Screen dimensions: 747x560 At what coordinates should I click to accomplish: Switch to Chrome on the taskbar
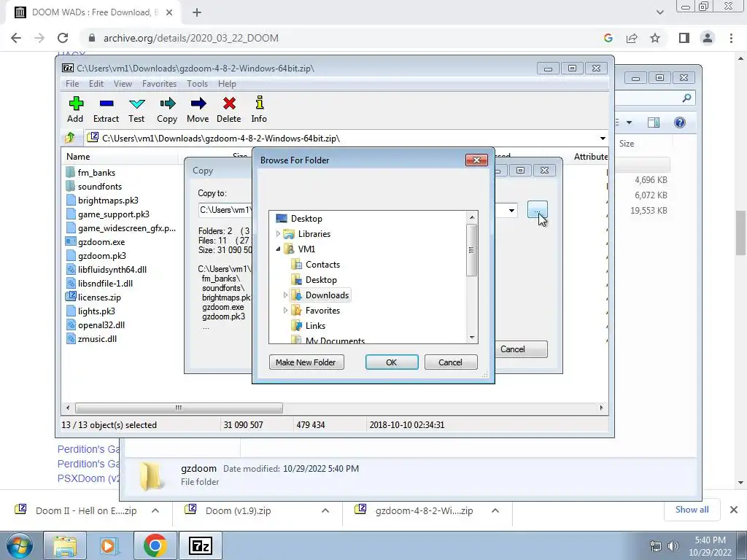click(x=155, y=545)
